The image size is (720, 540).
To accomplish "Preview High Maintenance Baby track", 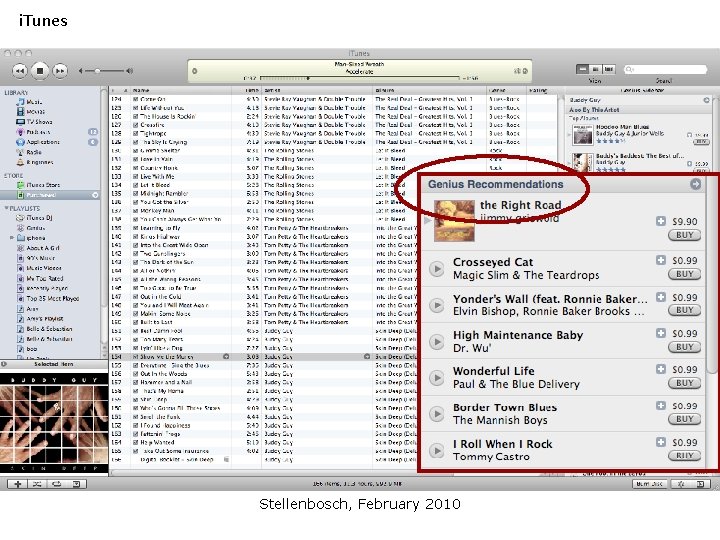I will pos(437,342).
